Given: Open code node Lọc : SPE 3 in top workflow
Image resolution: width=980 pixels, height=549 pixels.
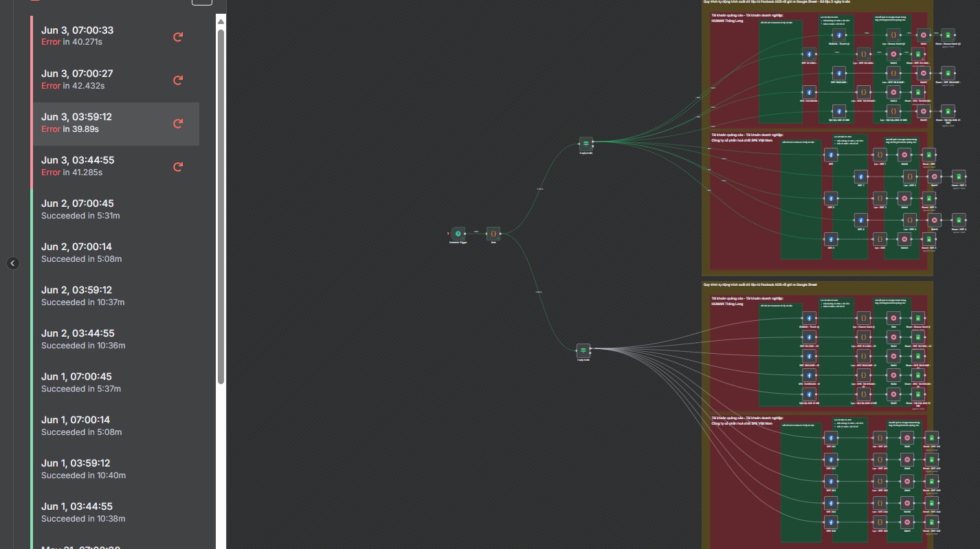Looking at the screenshot, I should pos(880,199).
